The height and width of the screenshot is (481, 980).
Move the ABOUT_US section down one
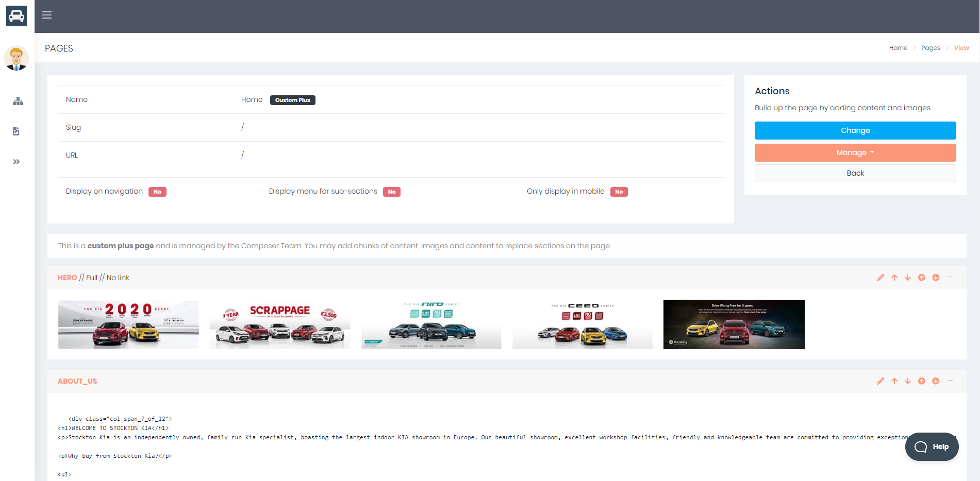pos(908,381)
